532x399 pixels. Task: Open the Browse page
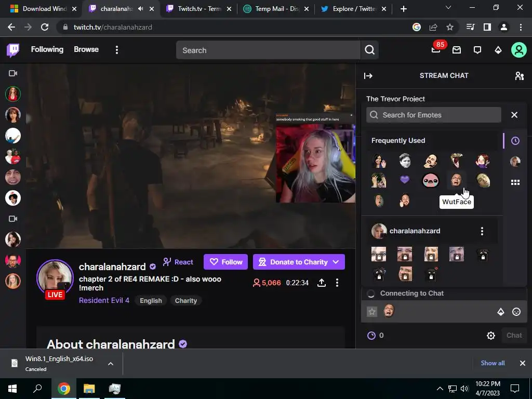pyautogui.click(x=86, y=49)
